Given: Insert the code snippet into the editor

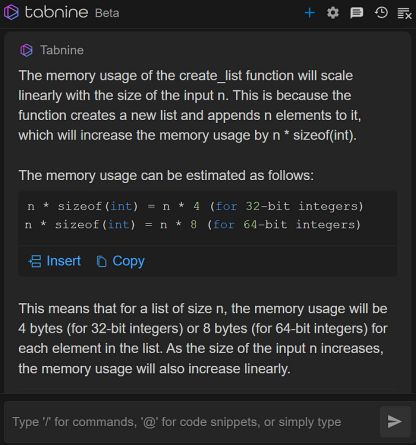Looking at the screenshot, I should pyautogui.click(x=55, y=261).
